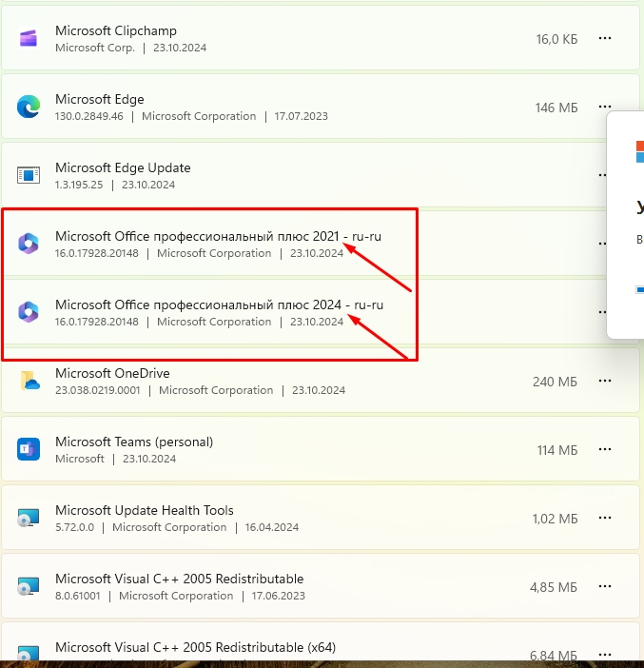Select the Microsoft Clipchamp title

[116, 30]
